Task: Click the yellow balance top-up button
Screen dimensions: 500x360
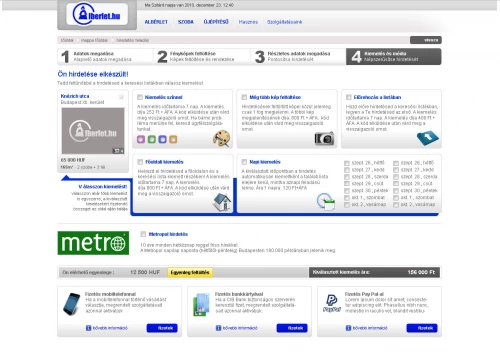Action: 190,272
